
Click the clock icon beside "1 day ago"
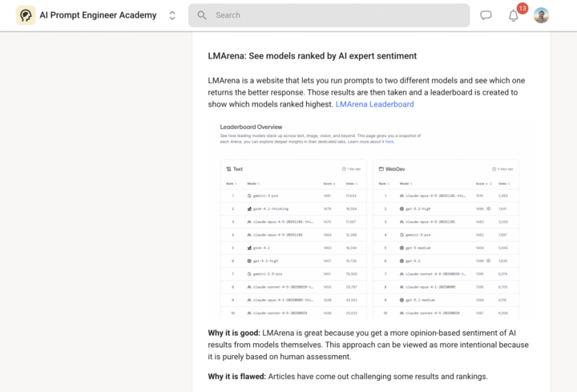344,169
